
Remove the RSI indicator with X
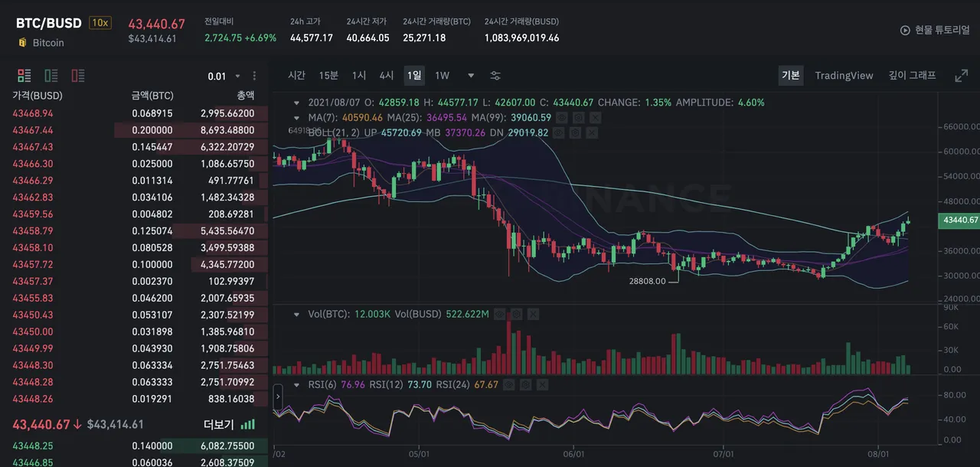(x=543, y=385)
